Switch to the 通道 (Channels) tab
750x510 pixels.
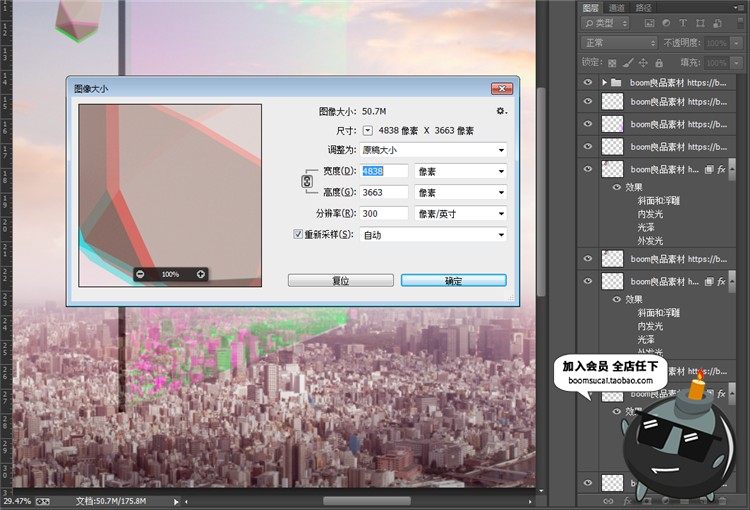pyautogui.click(x=616, y=7)
